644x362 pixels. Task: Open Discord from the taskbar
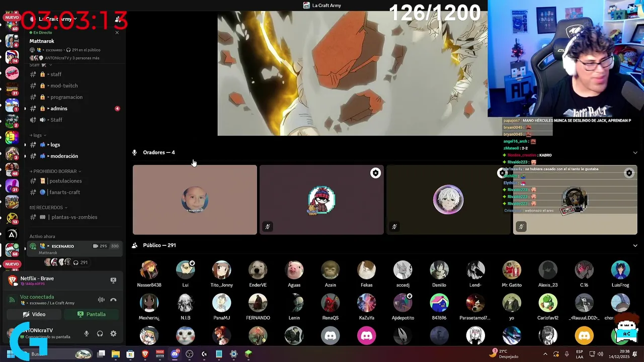pyautogui.click(x=175, y=354)
